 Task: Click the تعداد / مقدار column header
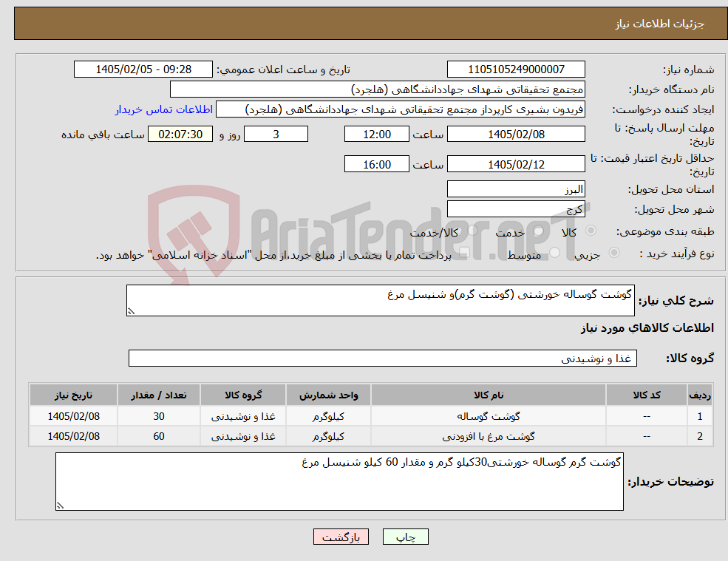tap(159, 395)
